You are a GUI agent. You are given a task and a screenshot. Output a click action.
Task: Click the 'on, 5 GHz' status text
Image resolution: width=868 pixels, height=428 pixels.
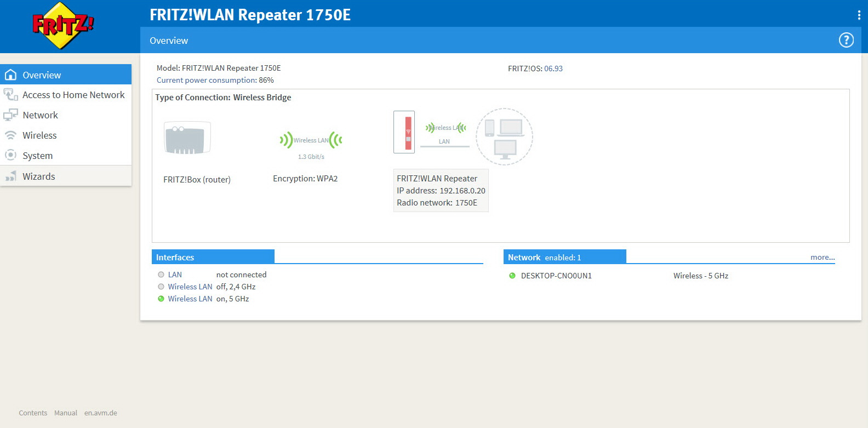tap(233, 299)
